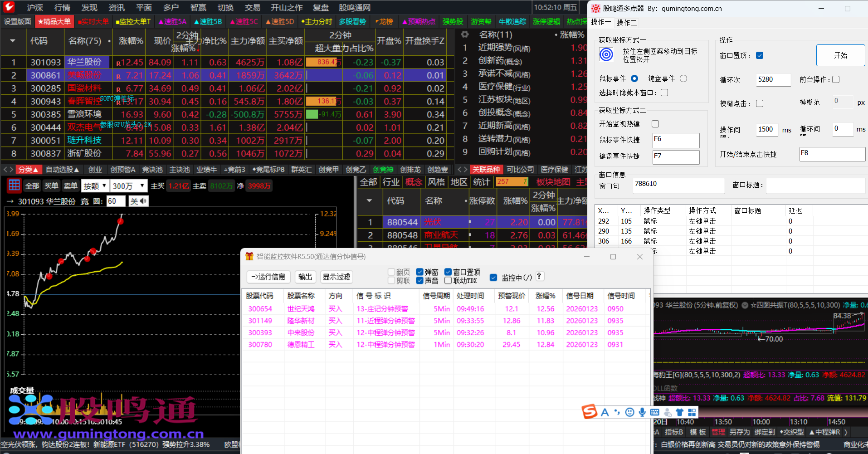Click the speaker icon next to 关 on chart
Viewport: 868px width, 454px height.
(x=142, y=201)
